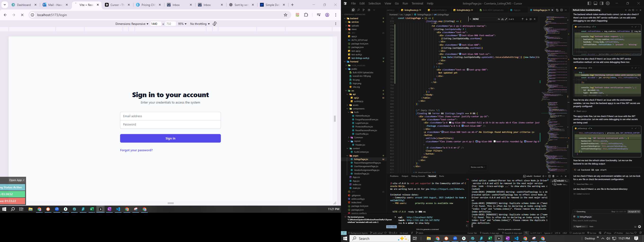Split terminal icon in panel toolbar
This screenshot has height=242, width=644.
click(550, 176)
